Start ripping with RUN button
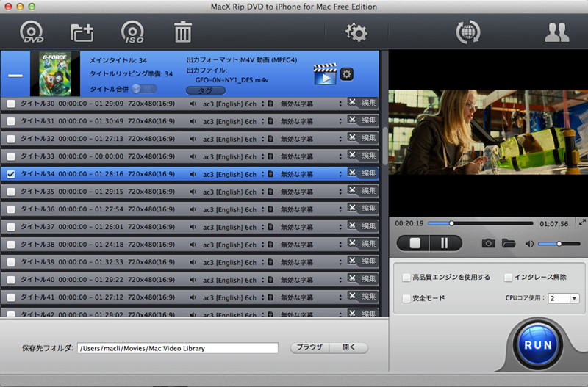This screenshot has height=387, width=588. (538, 345)
